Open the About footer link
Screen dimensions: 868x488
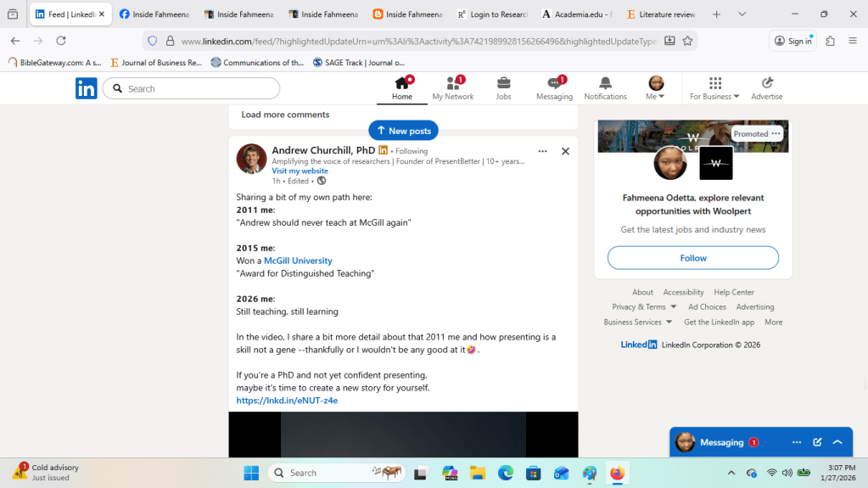[x=642, y=292]
